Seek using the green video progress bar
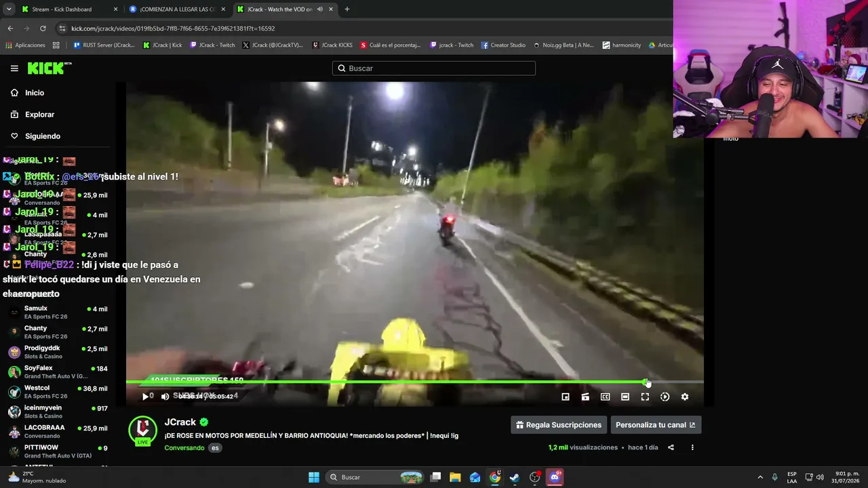868x488 pixels. (x=414, y=382)
